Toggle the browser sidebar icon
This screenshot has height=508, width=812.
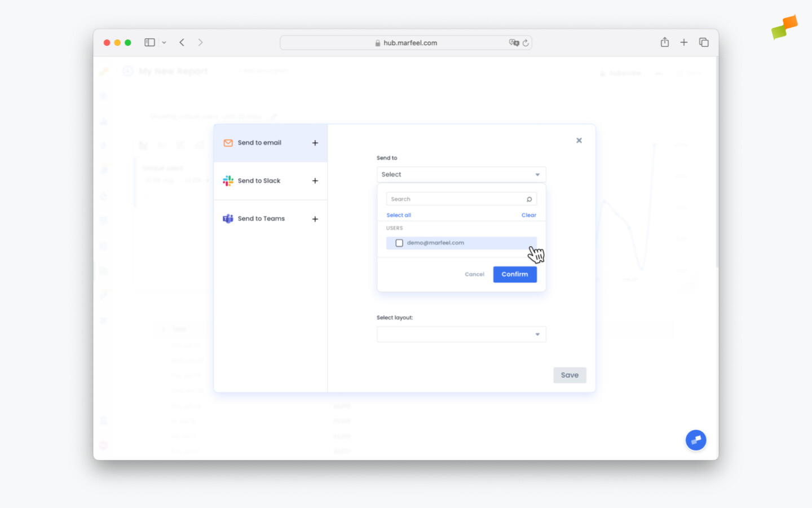149,42
